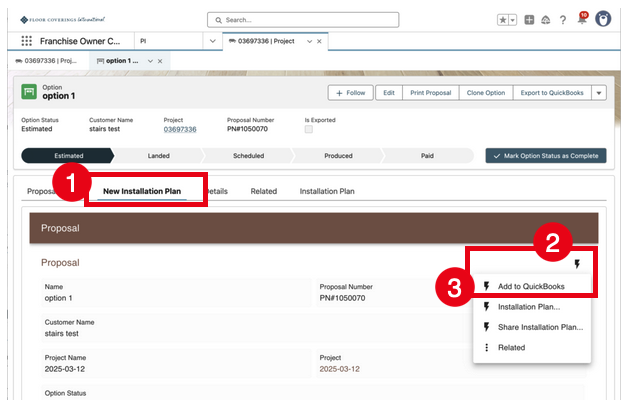Click the Print Proposal button
The width and height of the screenshot is (631, 414).
(429, 92)
